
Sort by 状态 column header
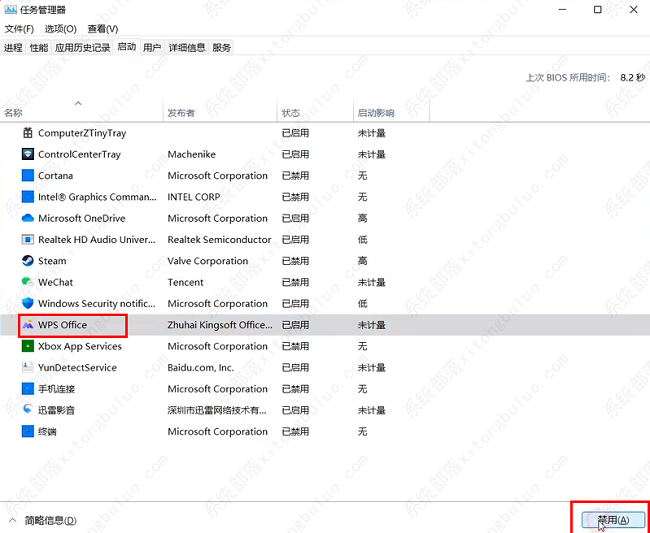pos(291,112)
